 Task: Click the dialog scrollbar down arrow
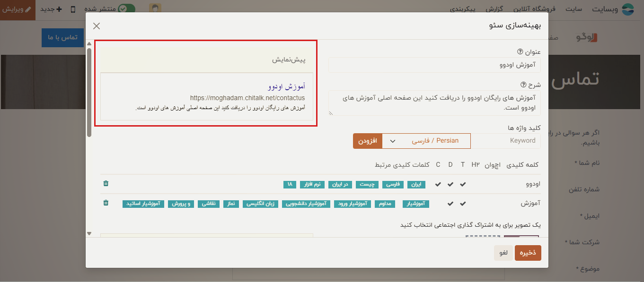tap(89, 233)
